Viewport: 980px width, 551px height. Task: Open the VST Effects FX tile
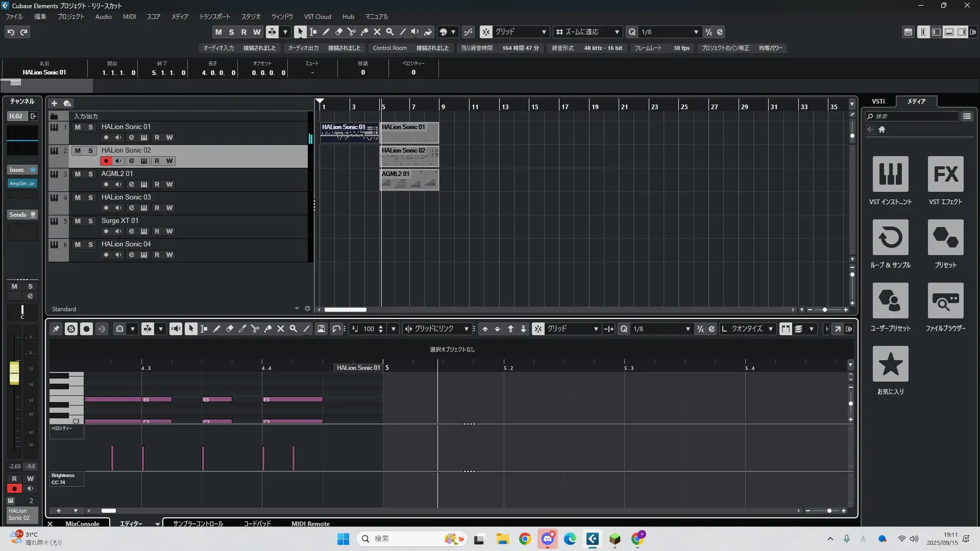pyautogui.click(x=945, y=174)
